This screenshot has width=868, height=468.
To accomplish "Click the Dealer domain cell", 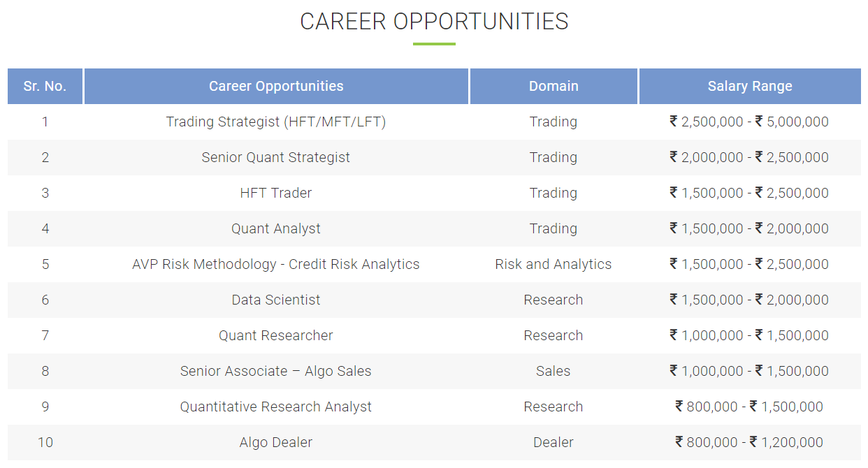I will coord(554,442).
